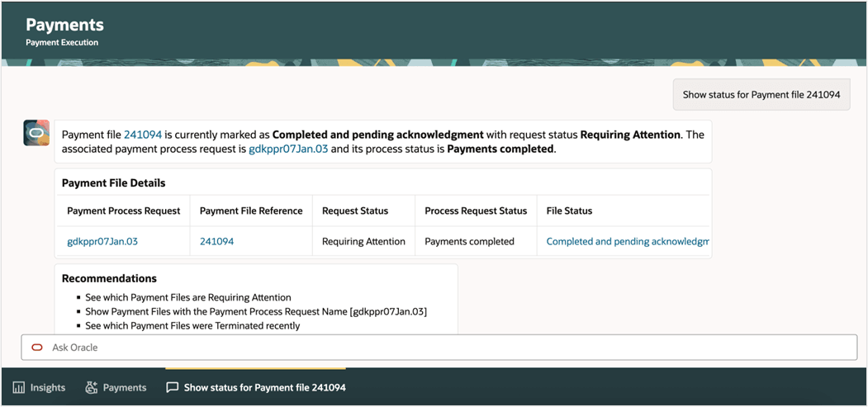
Task: Select See which Payment Files were Terminated recently
Action: pyautogui.click(x=192, y=326)
